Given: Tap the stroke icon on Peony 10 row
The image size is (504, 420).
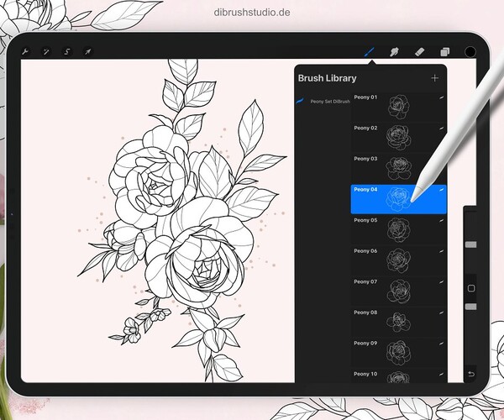Looking at the screenshot, I should tap(441, 374).
